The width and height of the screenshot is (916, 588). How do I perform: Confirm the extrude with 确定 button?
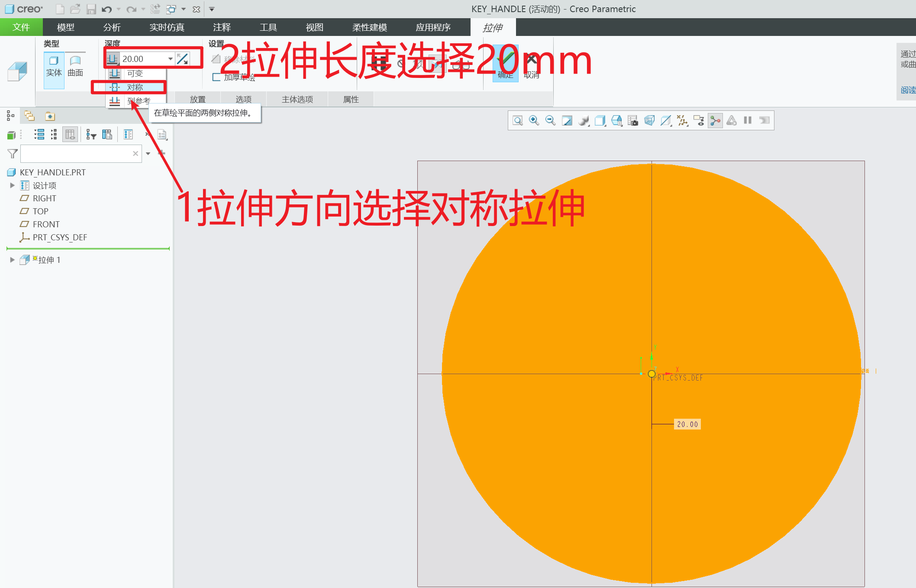click(505, 65)
